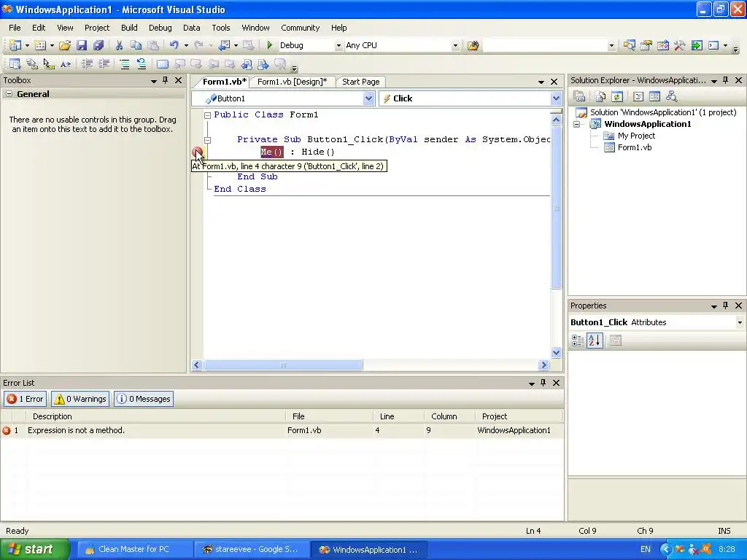Select the 'Expression is not a method.' error row
The width and height of the screenshot is (747, 560).
click(x=282, y=430)
